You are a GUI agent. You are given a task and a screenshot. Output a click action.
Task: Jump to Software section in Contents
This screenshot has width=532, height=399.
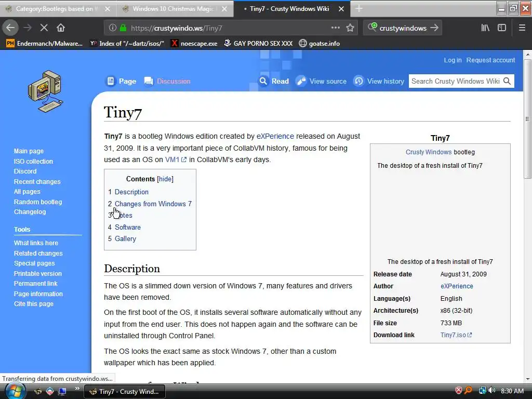128,228
